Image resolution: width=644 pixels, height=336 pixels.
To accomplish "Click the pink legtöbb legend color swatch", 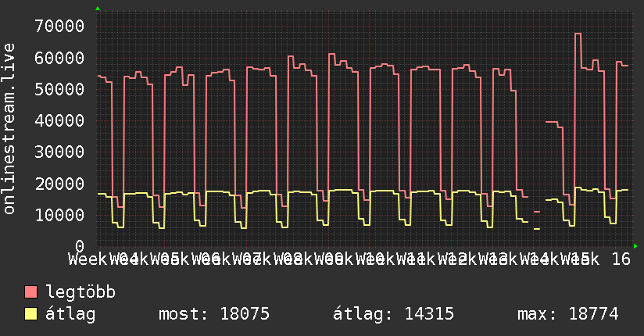I will (x=30, y=292).
